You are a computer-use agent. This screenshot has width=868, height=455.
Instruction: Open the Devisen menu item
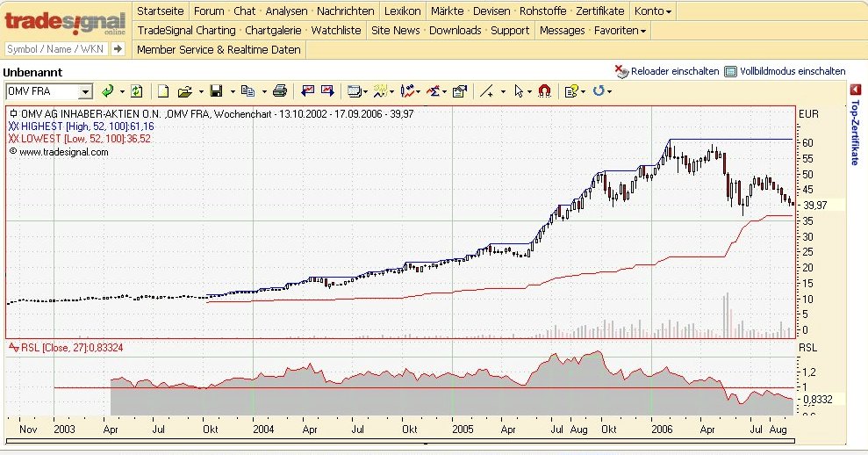click(x=491, y=11)
